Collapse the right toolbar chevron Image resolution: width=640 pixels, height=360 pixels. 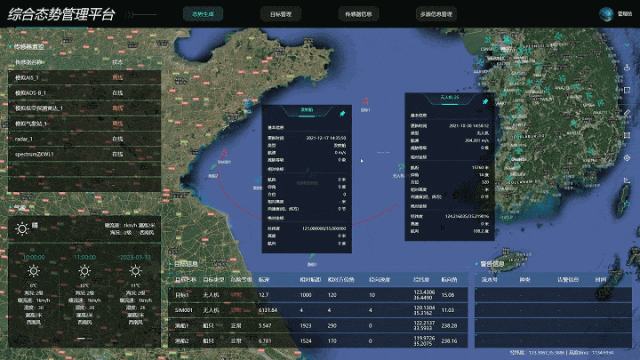click(x=627, y=45)
